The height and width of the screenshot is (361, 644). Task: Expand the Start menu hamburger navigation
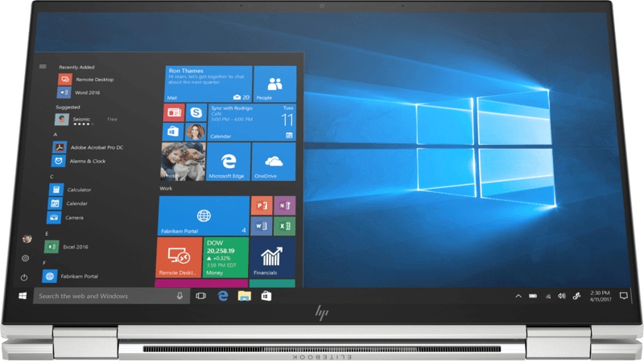pos(43,67)
